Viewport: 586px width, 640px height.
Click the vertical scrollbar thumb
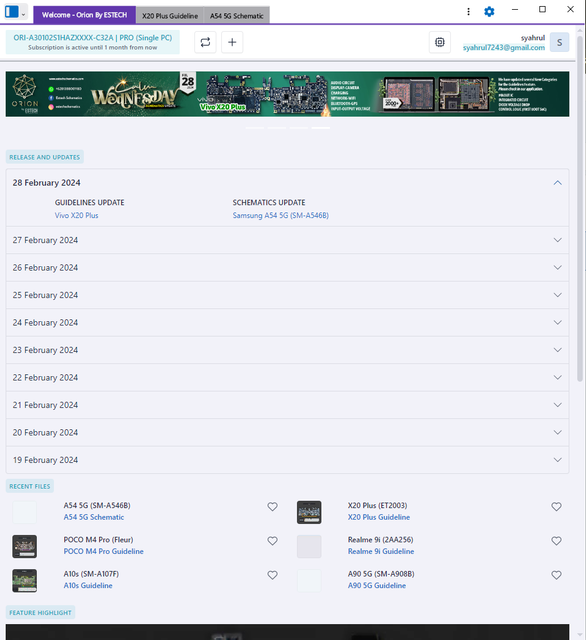coord(580,208)
